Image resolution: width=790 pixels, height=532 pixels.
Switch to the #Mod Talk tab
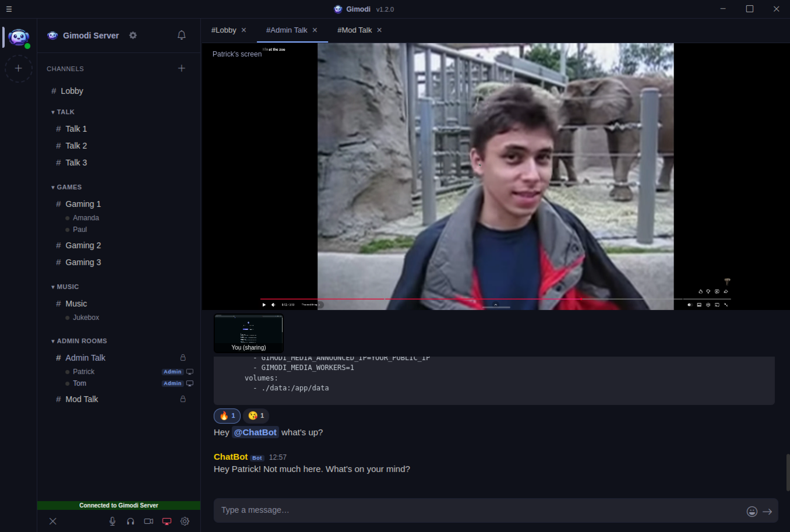pyautogui.click(x=355, y=30)
